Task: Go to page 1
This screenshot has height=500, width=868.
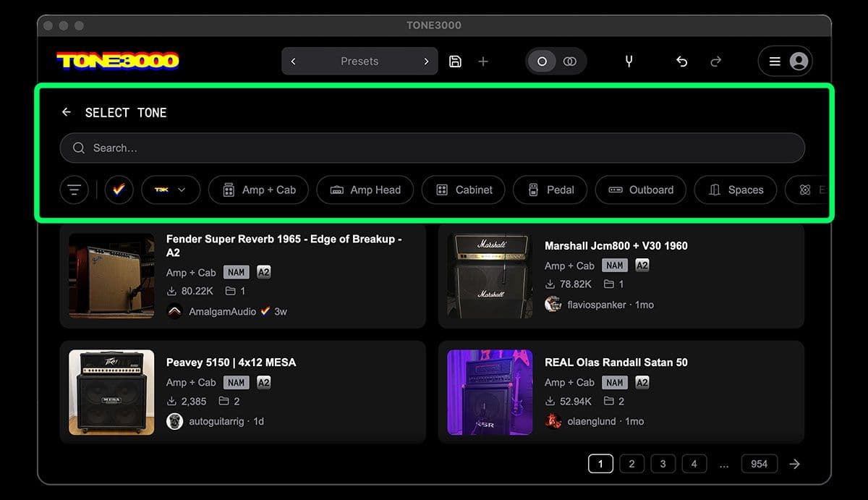Action: (600, 464)
